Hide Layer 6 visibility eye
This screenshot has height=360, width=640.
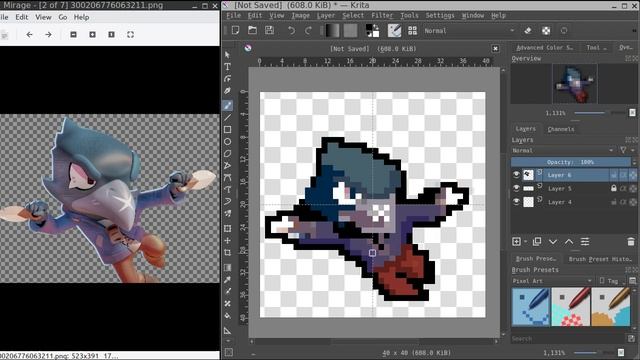pyautogui.click(x=516, y=175)
